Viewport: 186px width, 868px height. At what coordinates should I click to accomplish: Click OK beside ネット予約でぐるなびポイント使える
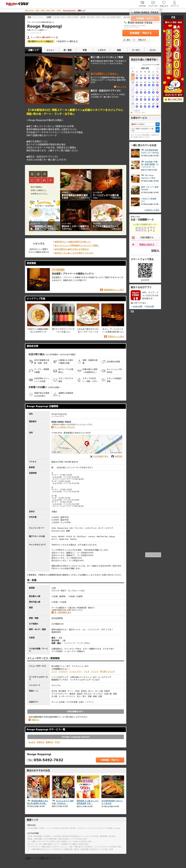157,129
